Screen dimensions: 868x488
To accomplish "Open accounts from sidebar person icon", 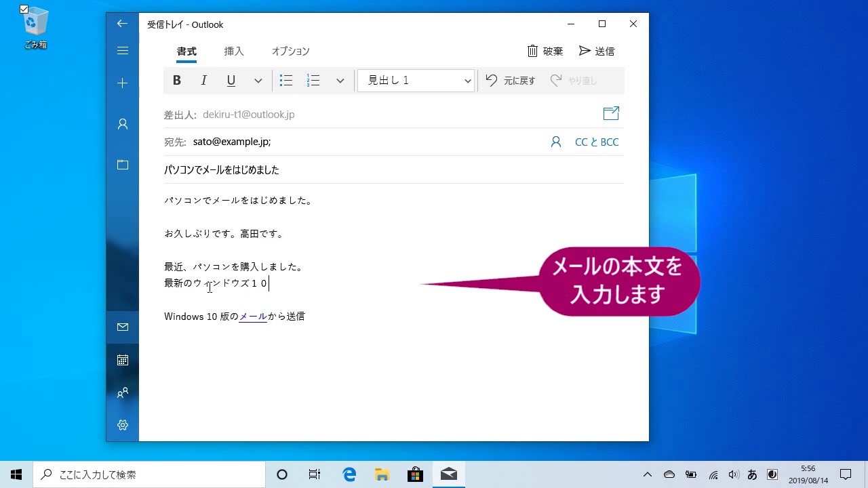I will point(122,124).
